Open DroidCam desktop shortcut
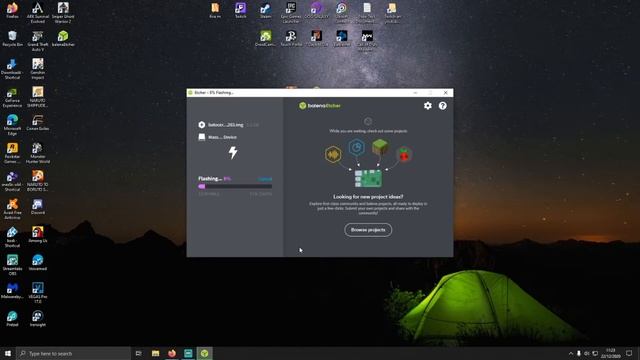640x360 pixels. [x=265, y=38]
